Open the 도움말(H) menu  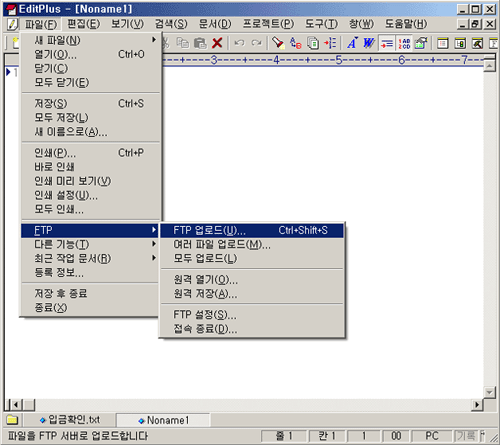[x=406, y=24]
